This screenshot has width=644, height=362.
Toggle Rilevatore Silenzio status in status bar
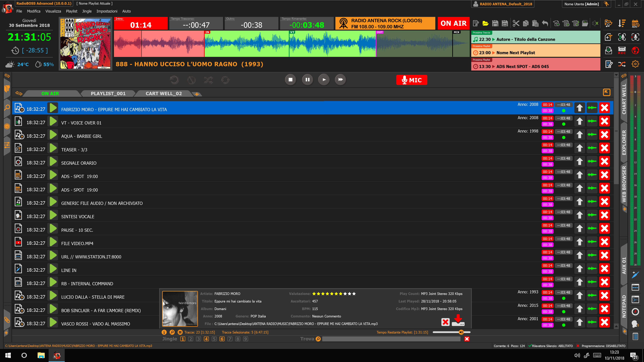(x=550, y=346)
